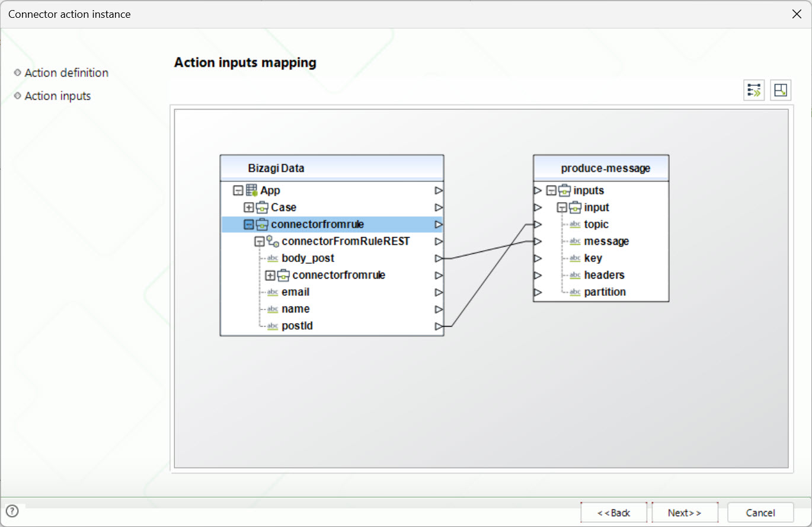Collapse the App root node

pyautogui.click(x=238, y=191)
